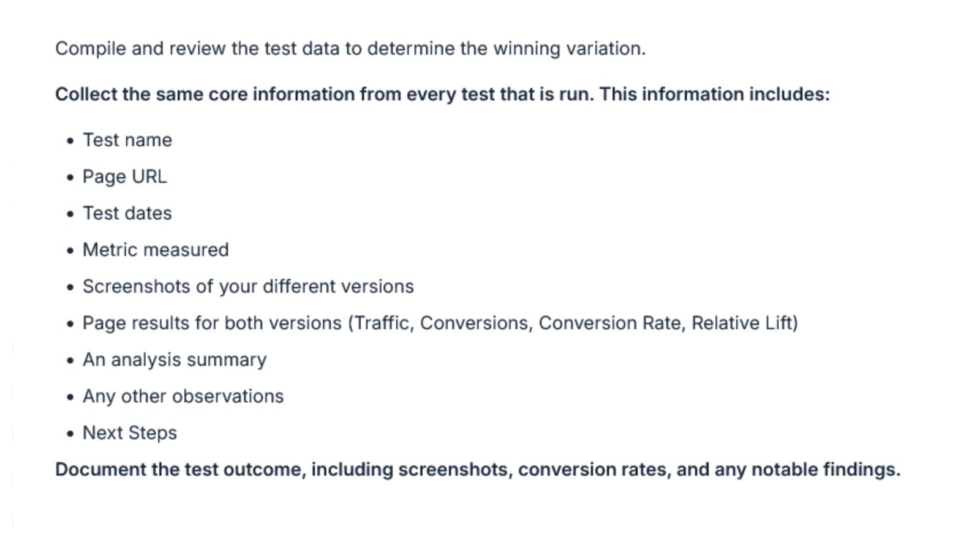The height and width of the screenshot is (553, 980).
Task: Select the 'An analysis summary' bullet
Action: (x=175, y=360)
